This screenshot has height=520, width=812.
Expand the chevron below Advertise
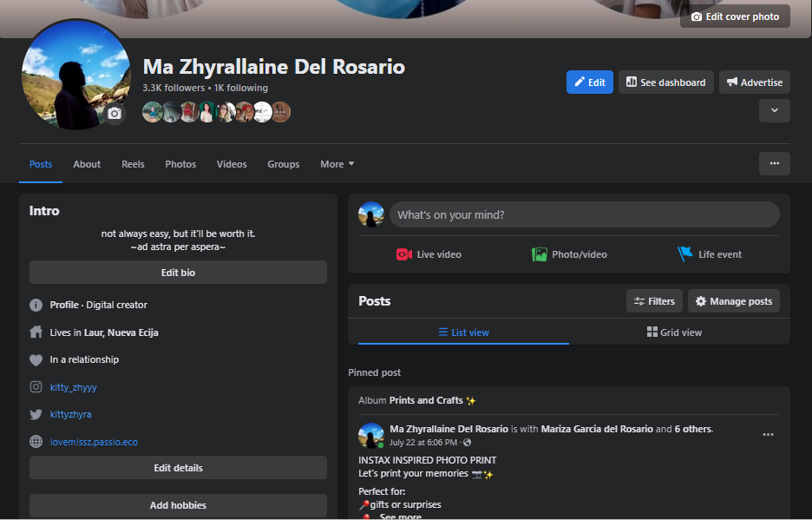774,110
